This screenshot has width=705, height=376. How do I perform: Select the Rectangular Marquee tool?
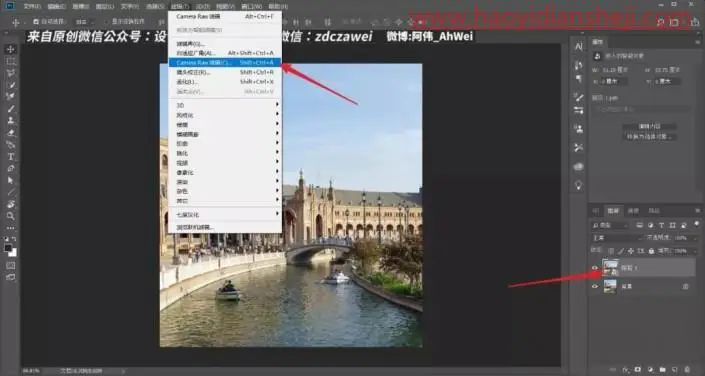click(11, 61)
